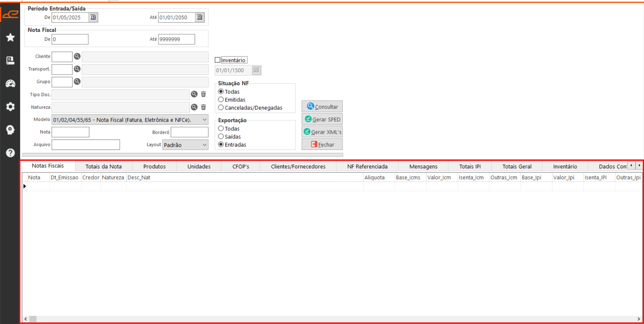Click the star favorites icon in sidebar
This screenshot has height=324, width=644.
coord(10,37)
